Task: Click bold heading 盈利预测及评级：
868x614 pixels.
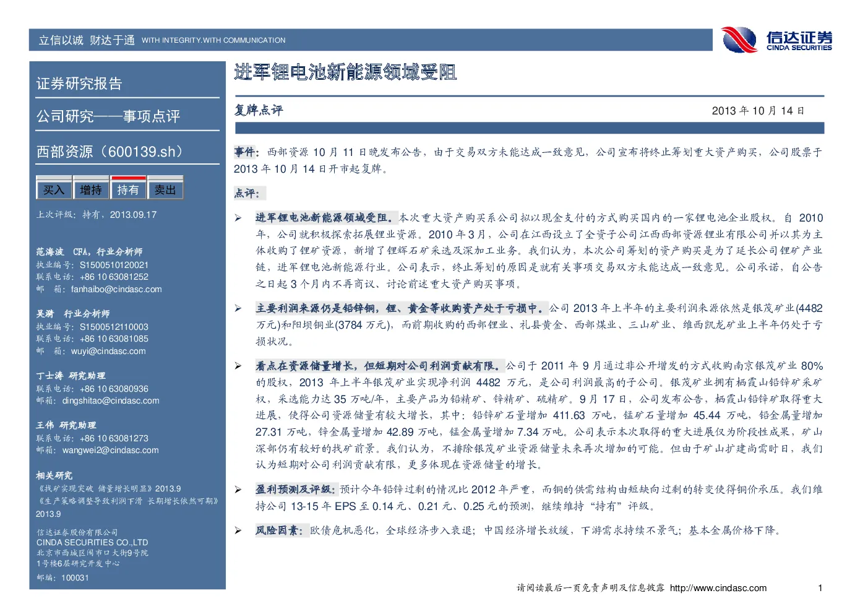Action: coord(296,490)
